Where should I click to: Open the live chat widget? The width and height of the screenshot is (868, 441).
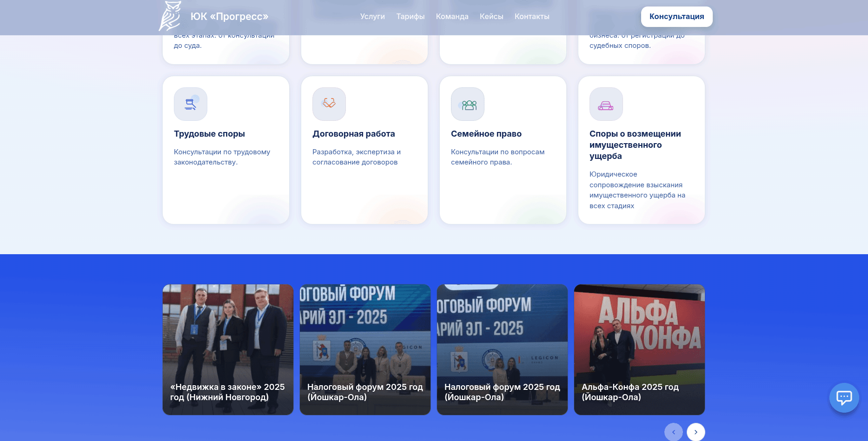(844, 397)
